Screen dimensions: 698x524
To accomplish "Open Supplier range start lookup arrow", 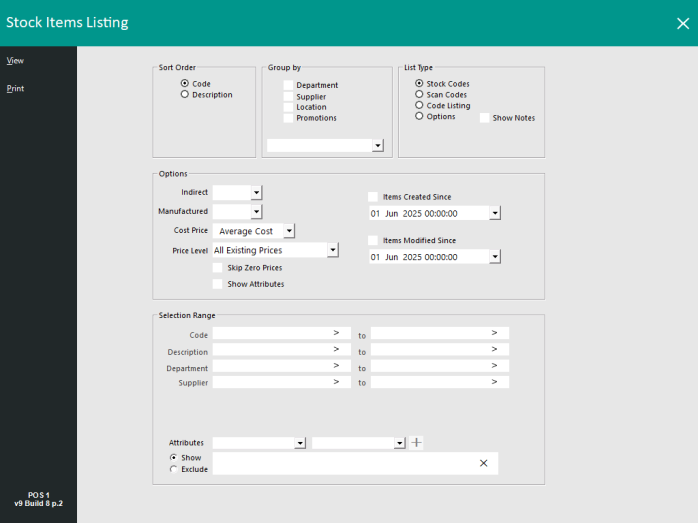I will click(x=336, y=382).
